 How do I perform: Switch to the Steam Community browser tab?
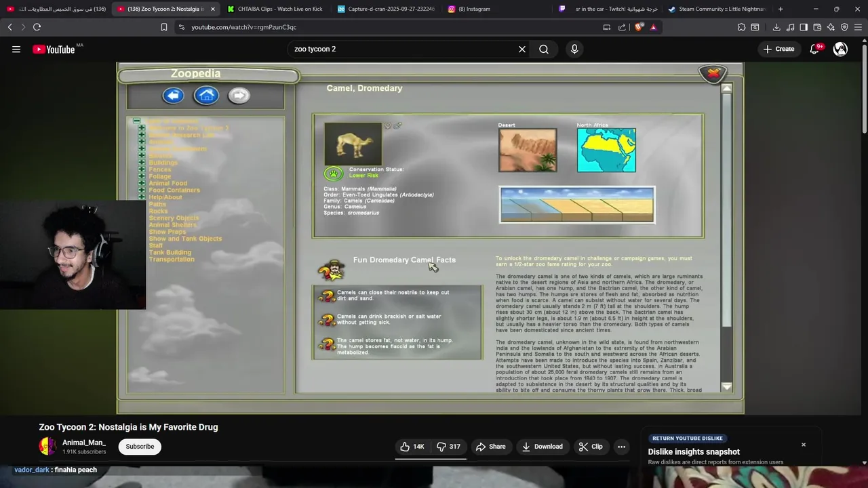pyautogui.click(x=717, y=9)
